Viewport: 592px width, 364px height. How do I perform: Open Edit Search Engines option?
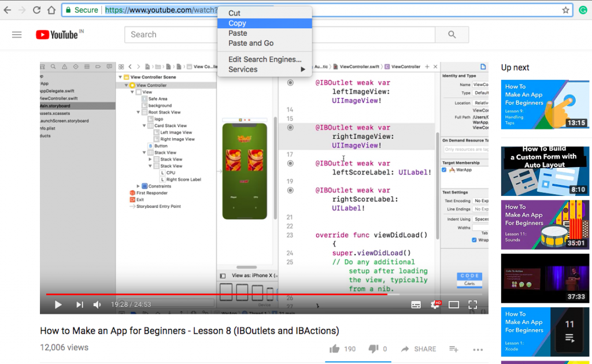[265, 59]
